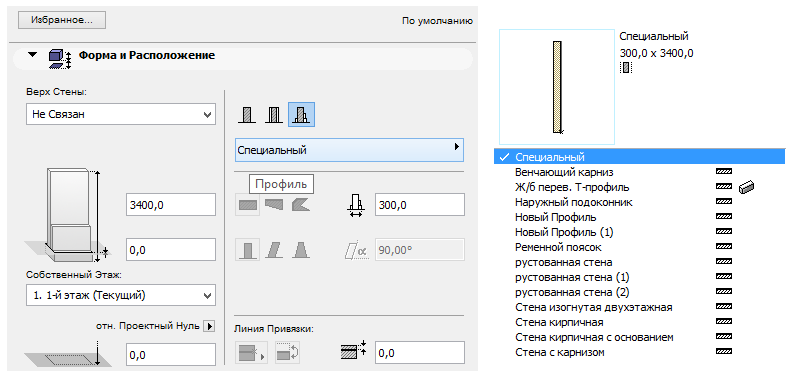Edit the wall thickness field 300,0
Screen dimensions: 800x378
pos(419,205)
